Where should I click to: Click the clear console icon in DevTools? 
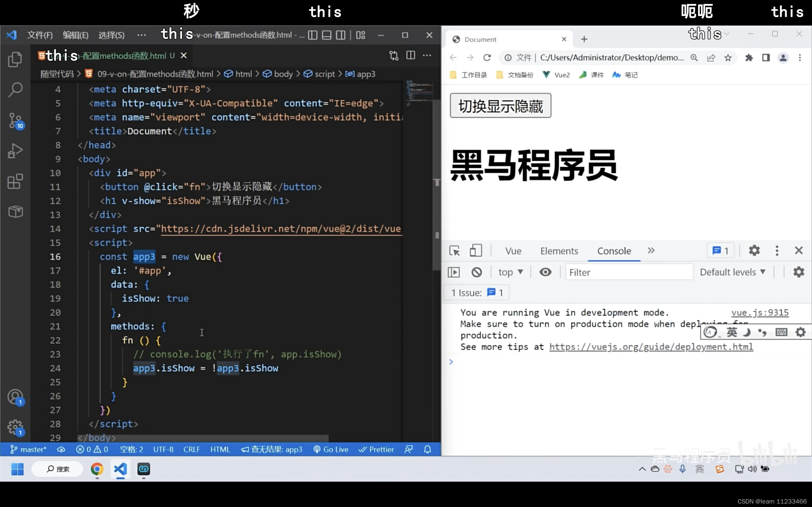(x=476, y=272)
